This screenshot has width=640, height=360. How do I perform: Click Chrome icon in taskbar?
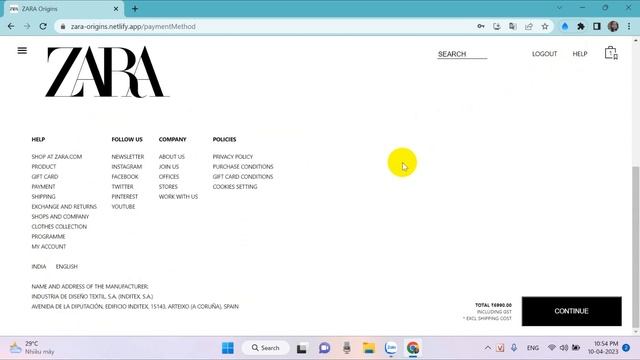point(413,348)
